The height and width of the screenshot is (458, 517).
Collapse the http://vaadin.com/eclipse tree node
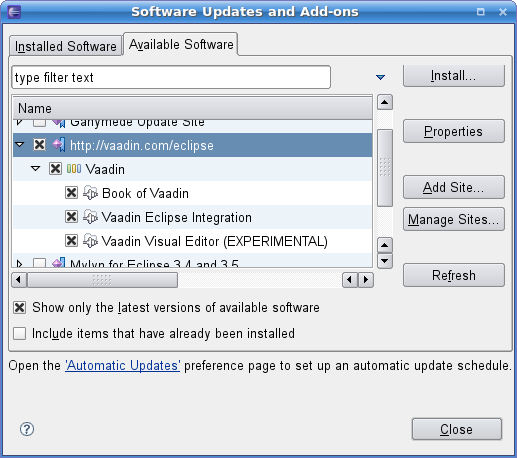tap(20, 145)
